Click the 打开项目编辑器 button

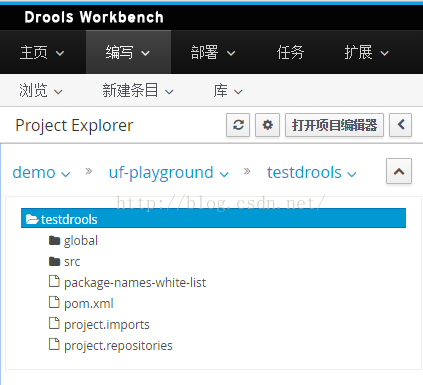(x=334, y=125)
